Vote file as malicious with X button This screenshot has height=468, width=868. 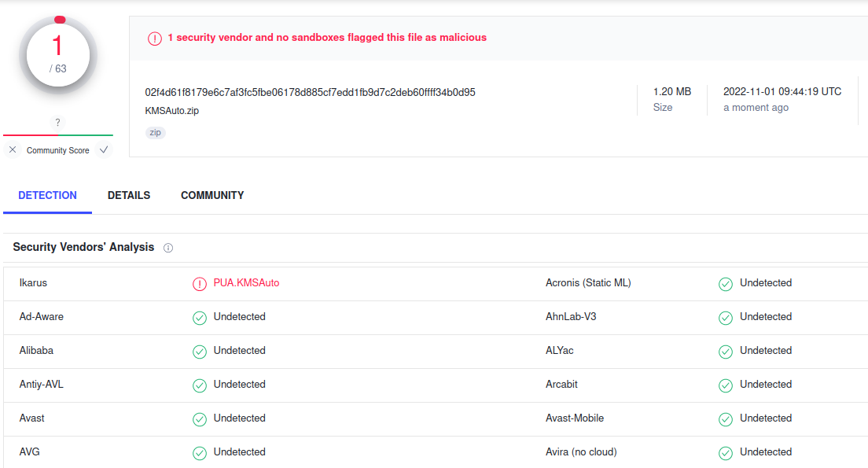tap(12, 149)
